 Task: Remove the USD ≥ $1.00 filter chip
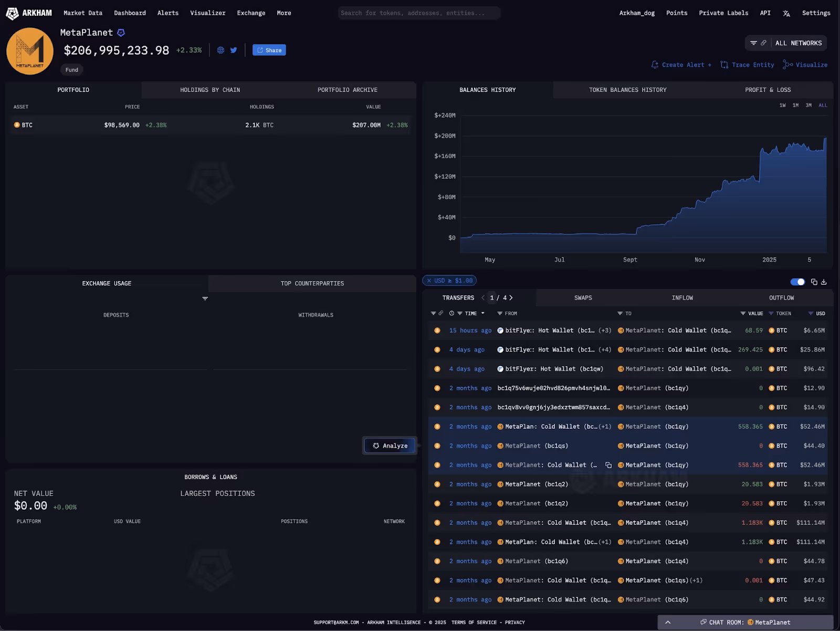[429, 281]
